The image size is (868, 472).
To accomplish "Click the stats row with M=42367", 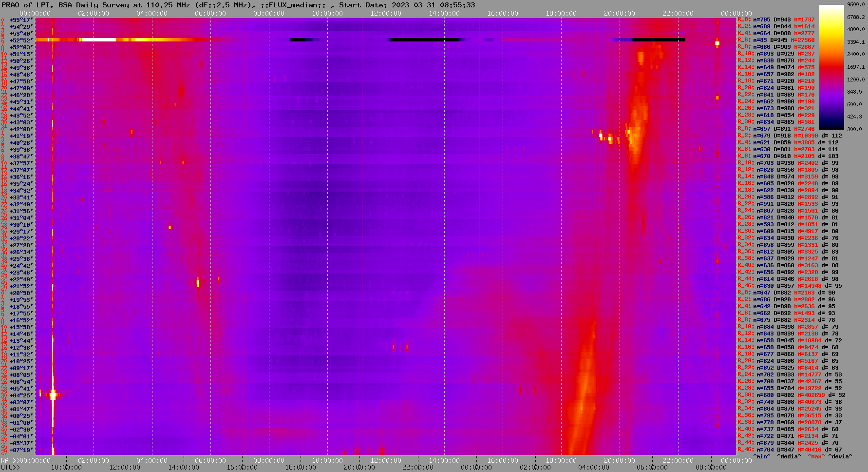I will pos(790,381).
